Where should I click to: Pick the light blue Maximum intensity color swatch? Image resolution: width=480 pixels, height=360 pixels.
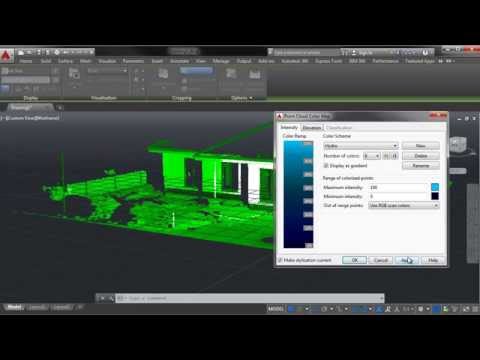point(435,187)
